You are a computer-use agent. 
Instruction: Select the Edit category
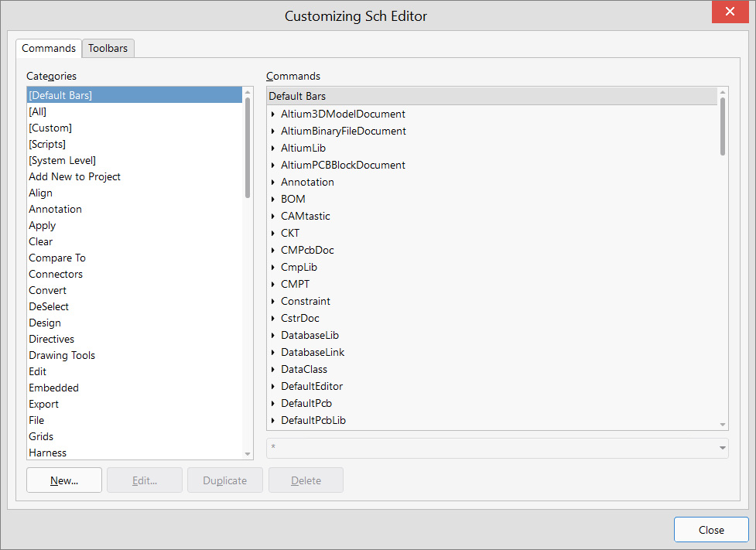135,371
